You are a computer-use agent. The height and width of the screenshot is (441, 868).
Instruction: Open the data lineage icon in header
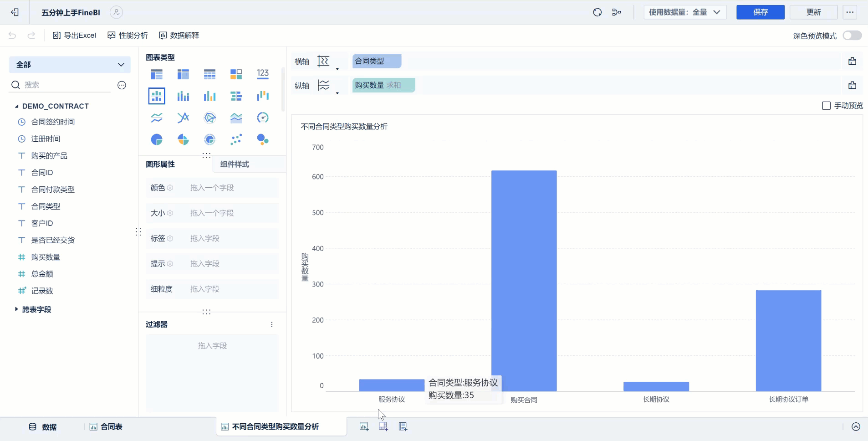pos(617,12)
